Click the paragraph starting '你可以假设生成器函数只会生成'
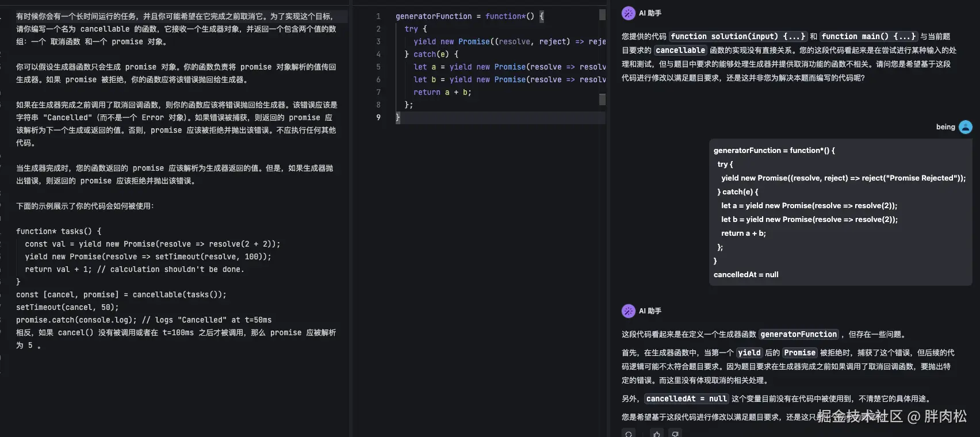 coord(176,73)
